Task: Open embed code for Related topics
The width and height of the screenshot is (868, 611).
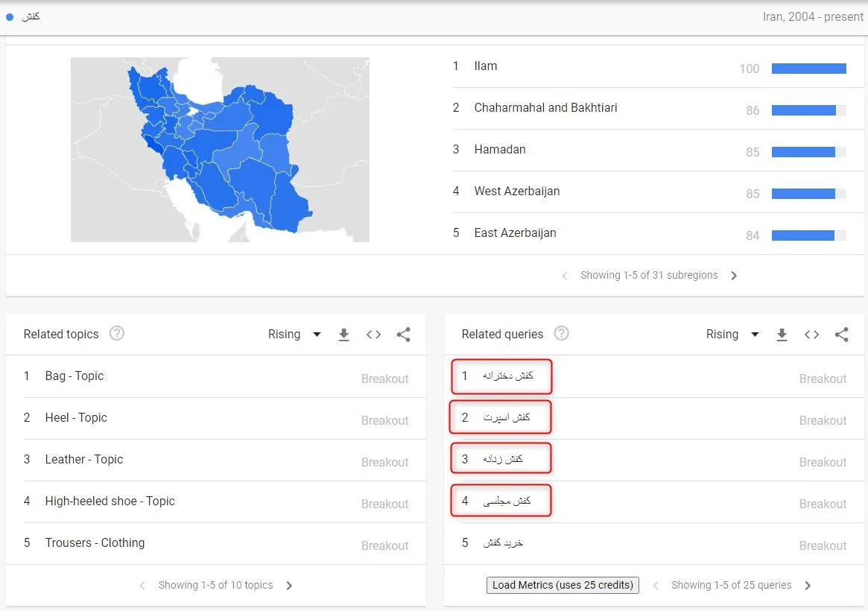Action: pos(374,335)
